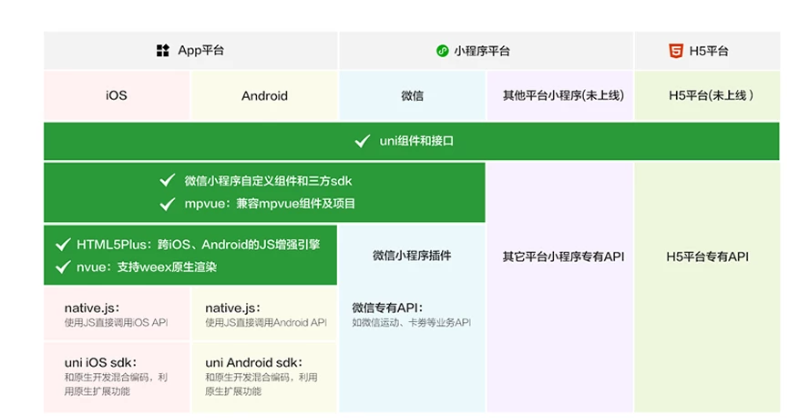Click the H5平台(未上线) cell

(708, 95)
